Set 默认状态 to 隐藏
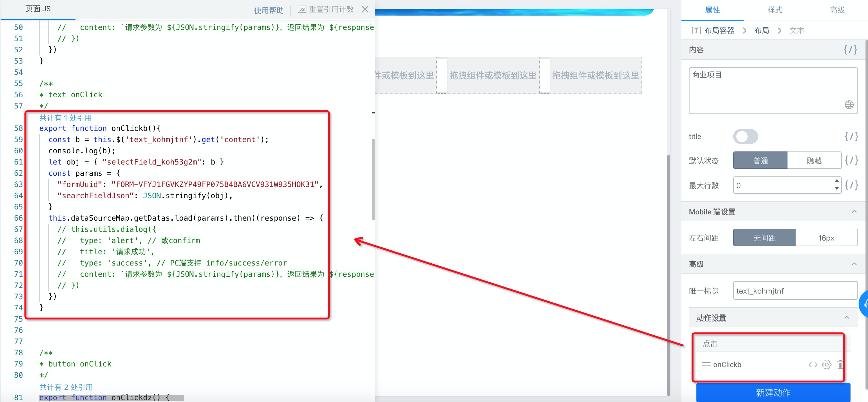The height and width of the screenshot is (402, 868). pyautogui.click(x=814, y=160)
